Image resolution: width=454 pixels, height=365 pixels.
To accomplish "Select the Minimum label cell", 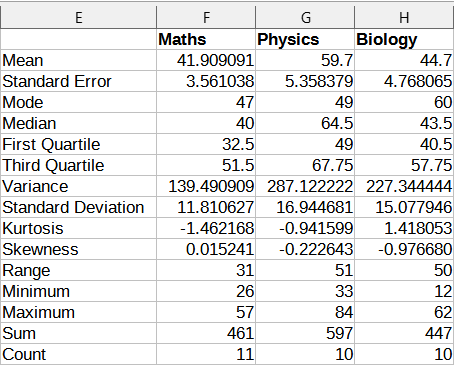I will [x=78, y=291].
